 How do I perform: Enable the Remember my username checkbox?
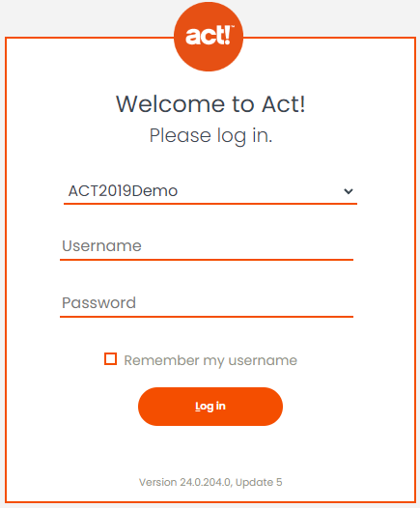(110, 359)
